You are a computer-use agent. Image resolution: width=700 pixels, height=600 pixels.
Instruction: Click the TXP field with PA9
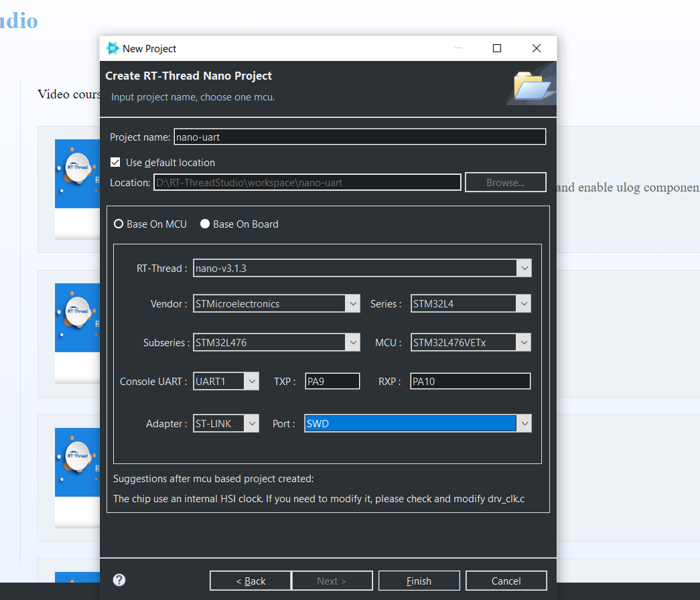[333, 381]
